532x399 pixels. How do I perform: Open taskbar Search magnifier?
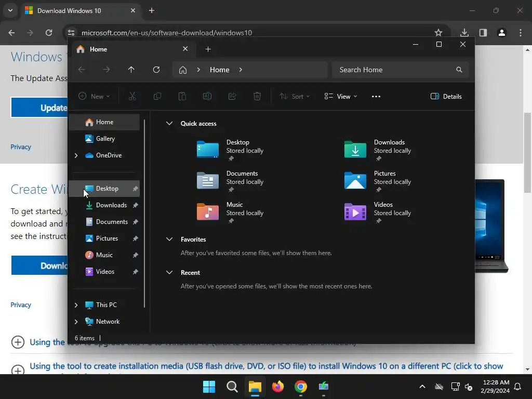click(232, 387)
